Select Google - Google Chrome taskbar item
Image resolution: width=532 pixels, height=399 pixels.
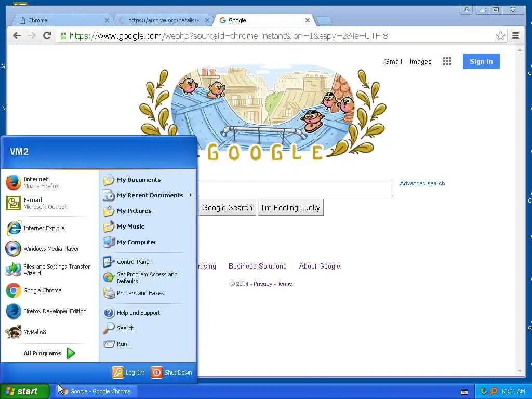[96, 391]
